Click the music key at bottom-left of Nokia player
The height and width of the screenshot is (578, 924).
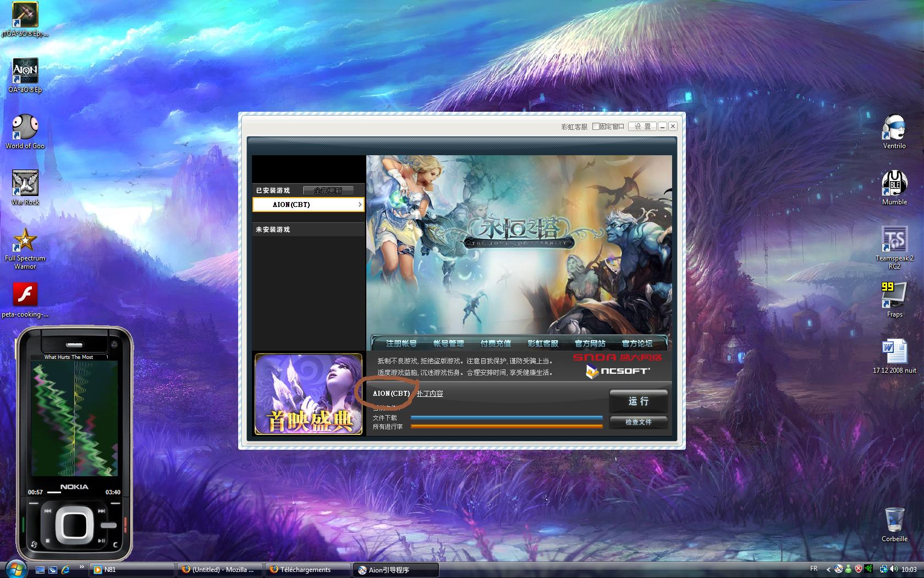pyautogui.click(x=34, y=545)
